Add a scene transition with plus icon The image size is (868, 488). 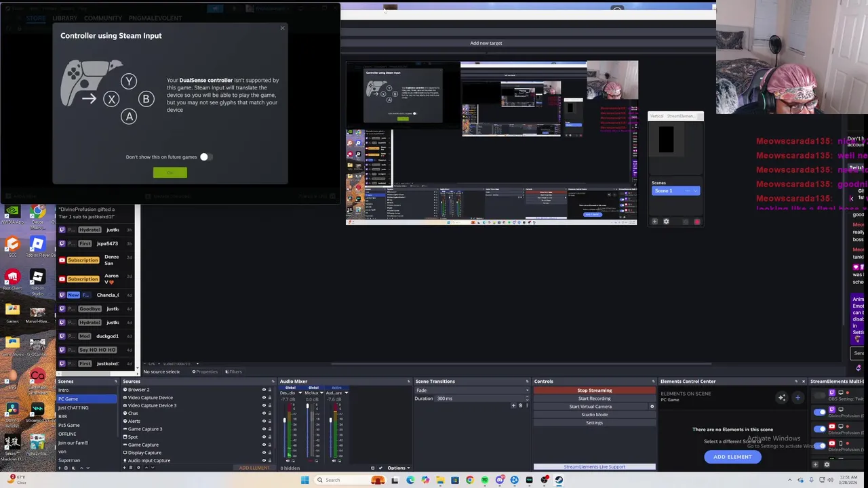[x=513, y=405]
